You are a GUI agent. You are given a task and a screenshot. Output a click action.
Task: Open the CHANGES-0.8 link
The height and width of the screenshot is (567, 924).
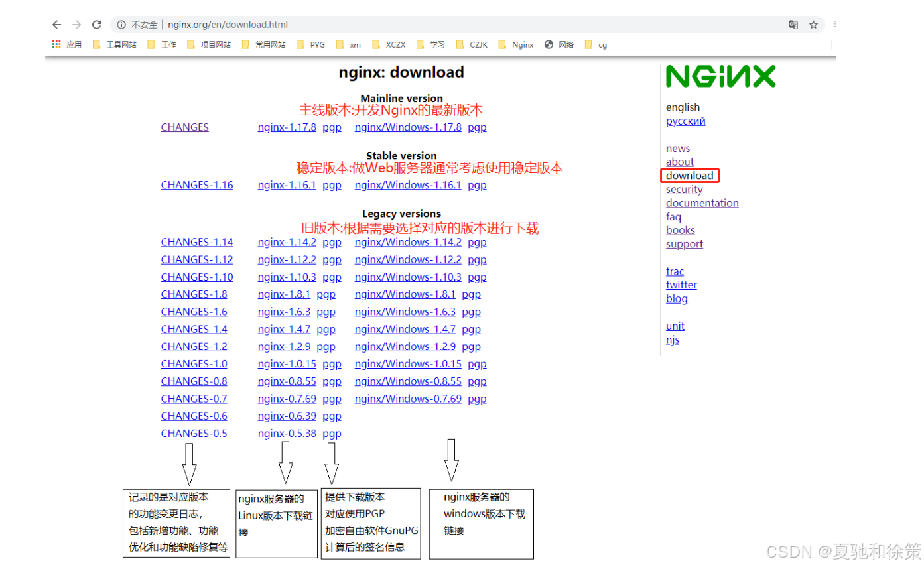click(x=194, y=381)
